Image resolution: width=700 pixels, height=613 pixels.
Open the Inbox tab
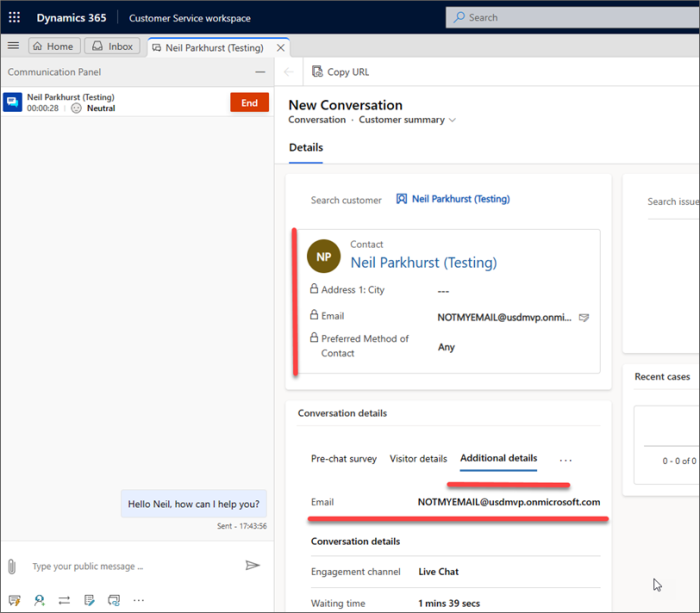click(112, 46)
